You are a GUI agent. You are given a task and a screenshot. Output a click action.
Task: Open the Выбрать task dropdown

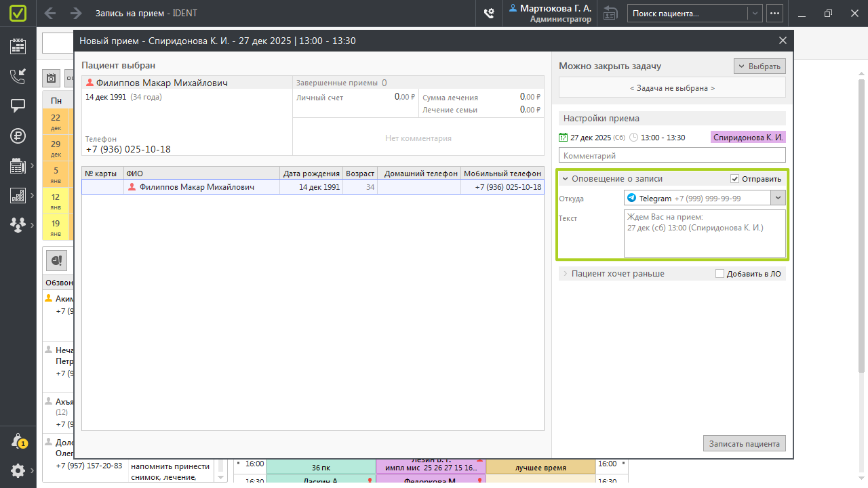click(759, 66)
